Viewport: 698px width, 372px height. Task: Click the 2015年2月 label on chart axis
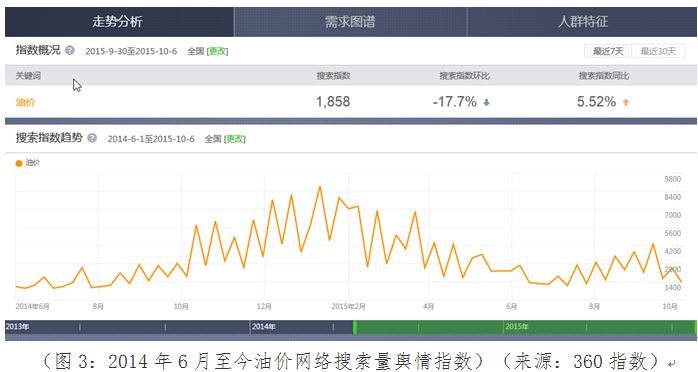[x=349, y=307]
